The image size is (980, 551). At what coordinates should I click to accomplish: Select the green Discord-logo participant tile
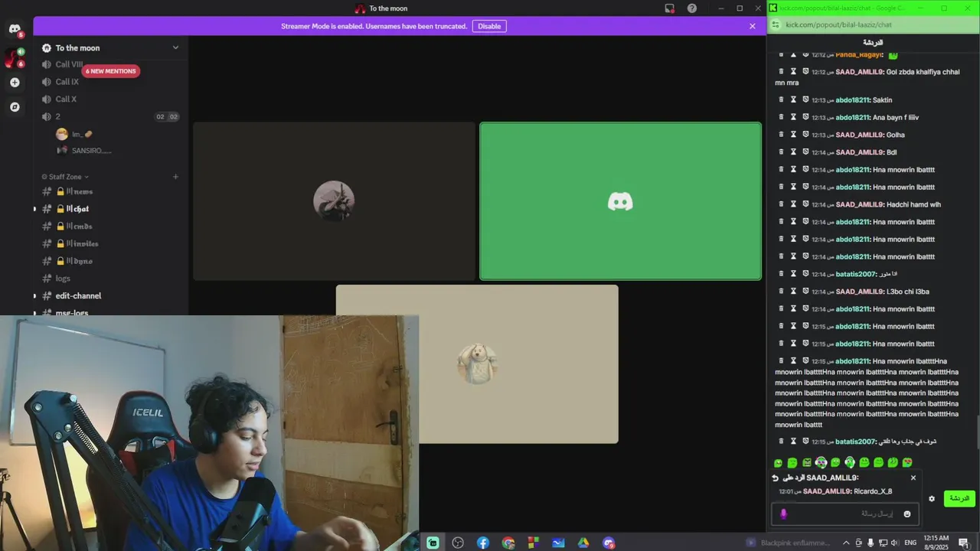620,201
